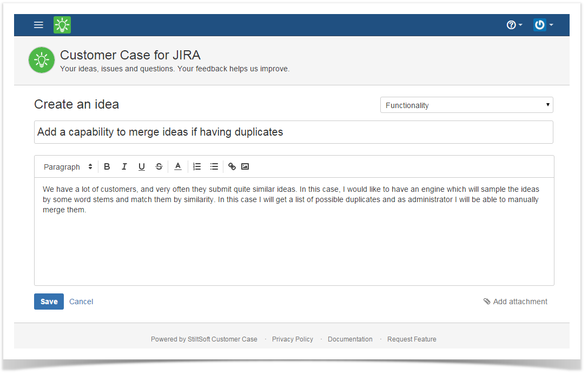
Task: Click the Create an idea heading
Action: [76, 104]
